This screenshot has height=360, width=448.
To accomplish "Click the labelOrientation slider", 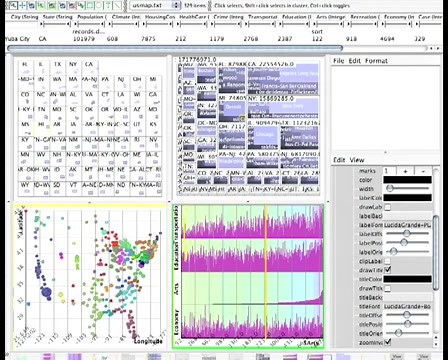I will 407,252.
